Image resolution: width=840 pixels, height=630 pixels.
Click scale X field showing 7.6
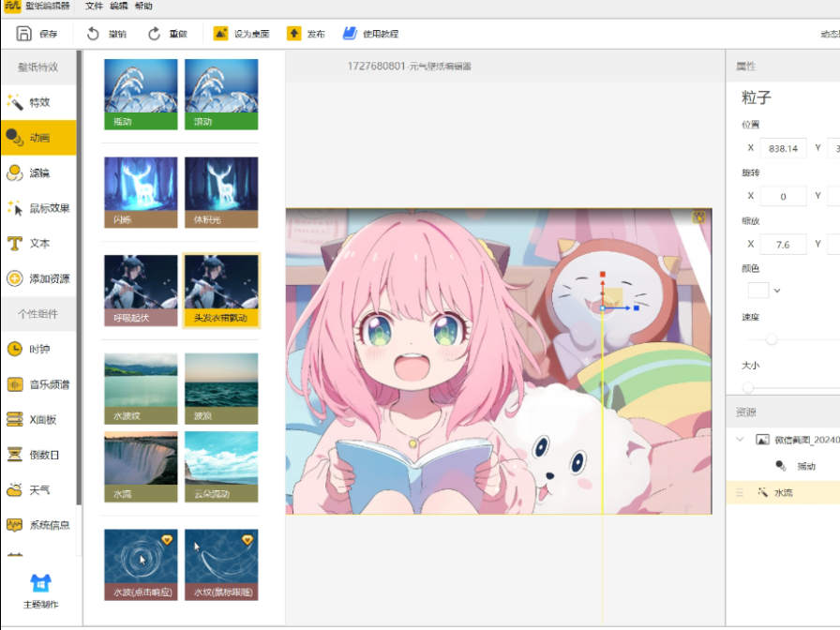(783, 245)
